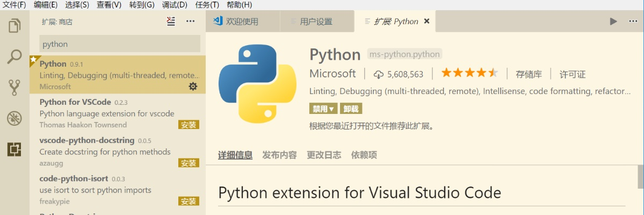Open the Debug view in activity bar
Screen dimensions: 644x215
(15, 118)
